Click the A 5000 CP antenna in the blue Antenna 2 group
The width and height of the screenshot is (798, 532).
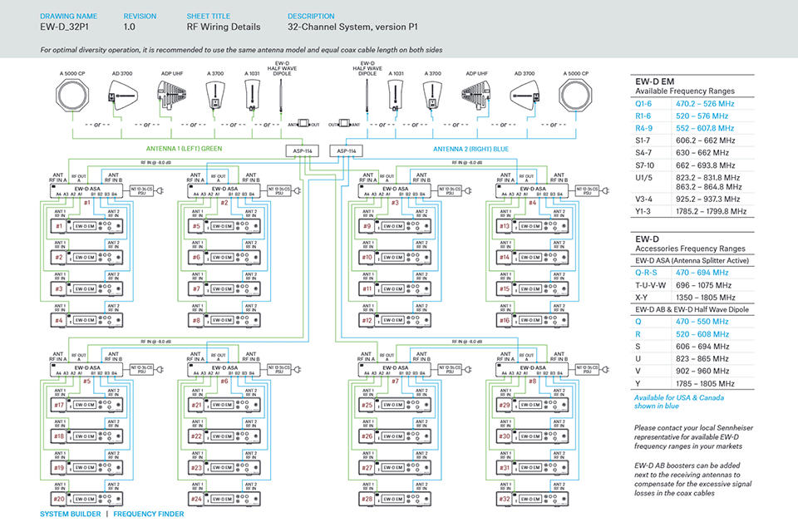[x=575, y=96]
